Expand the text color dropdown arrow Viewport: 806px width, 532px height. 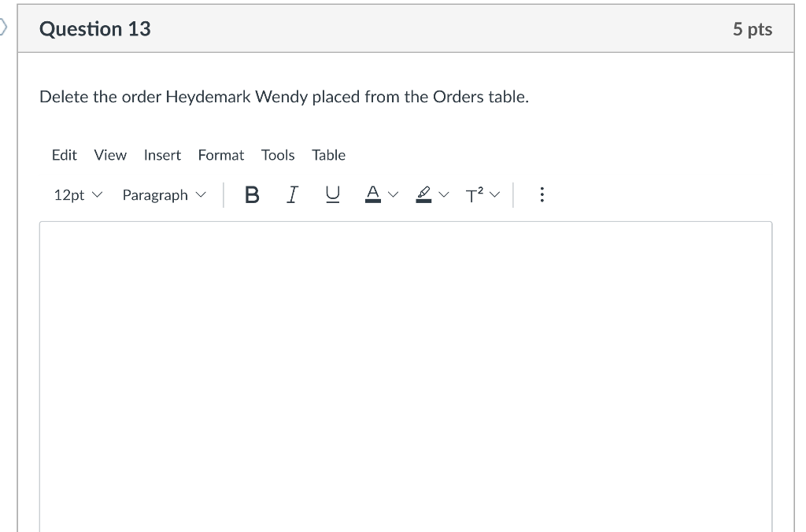[x=393, y=194]
